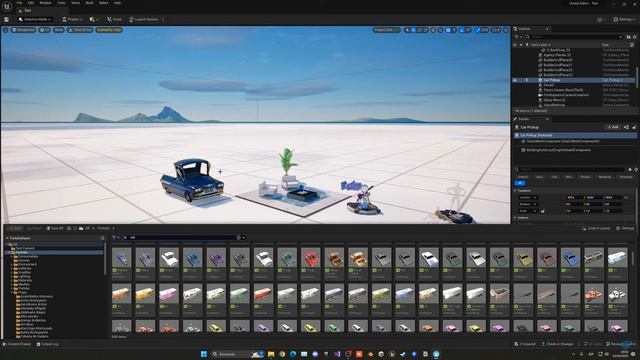
Task: Toggle the world/local coordinate system globe
Action: tap(433, 30)
